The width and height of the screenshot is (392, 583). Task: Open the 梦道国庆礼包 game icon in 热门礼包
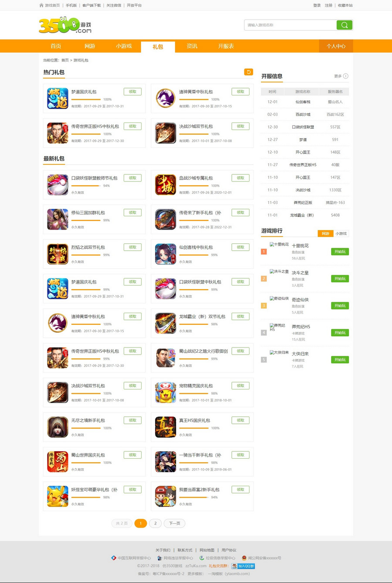click(x=58, y=99)
